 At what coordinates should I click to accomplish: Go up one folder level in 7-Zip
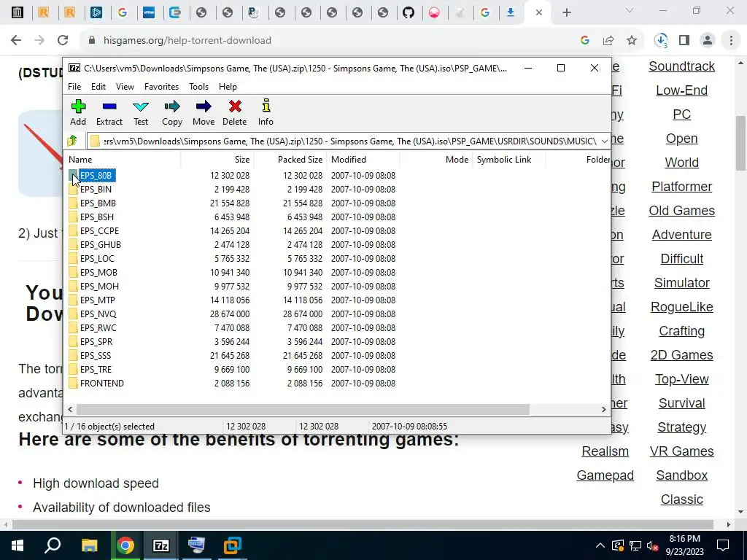tap(72, 141)
